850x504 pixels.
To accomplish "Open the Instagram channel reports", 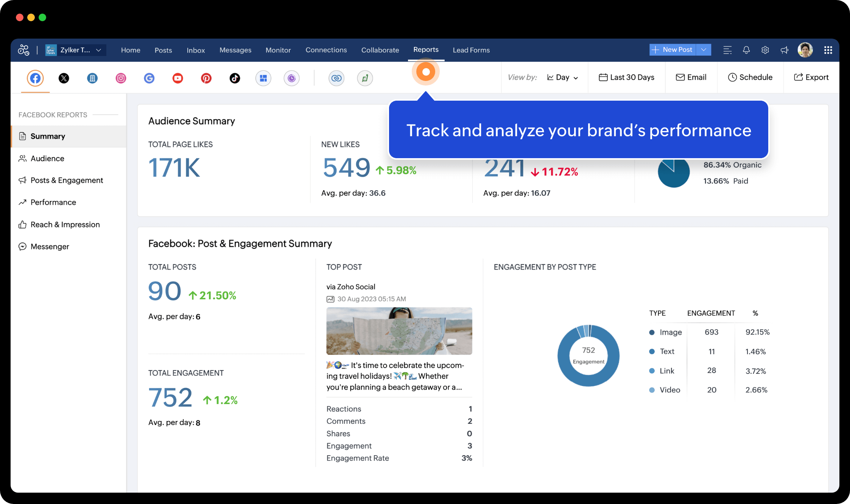I will coord(121,78).
